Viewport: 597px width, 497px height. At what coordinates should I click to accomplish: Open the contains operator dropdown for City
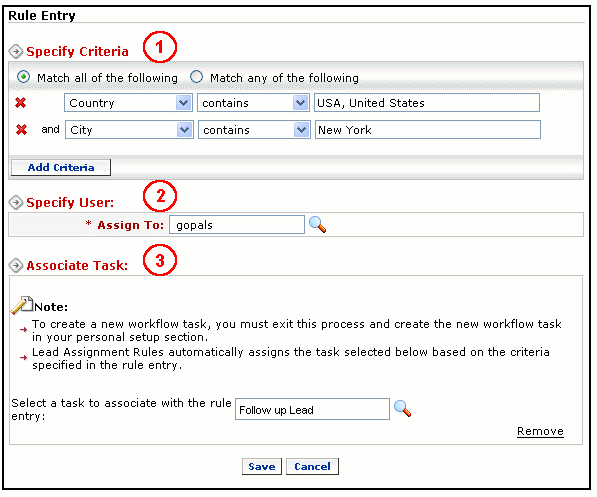click(x=301, y=130)
